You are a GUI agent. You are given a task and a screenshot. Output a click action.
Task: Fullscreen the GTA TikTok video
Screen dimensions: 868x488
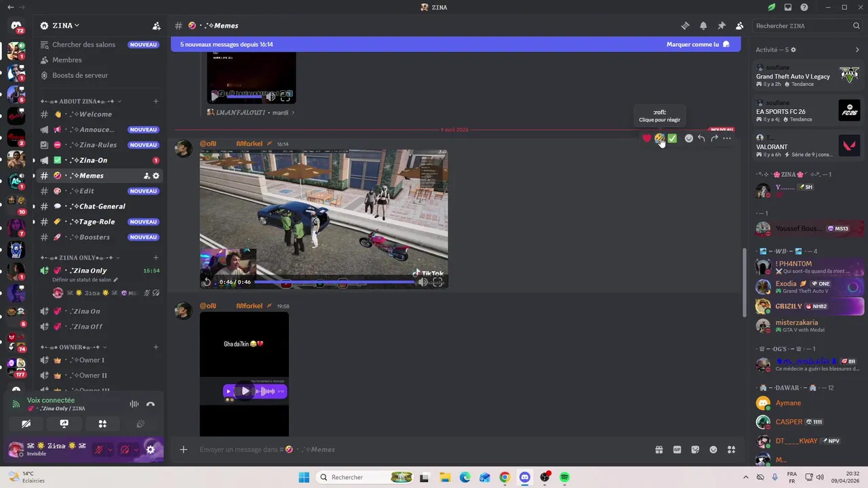(x=437, y=282)
